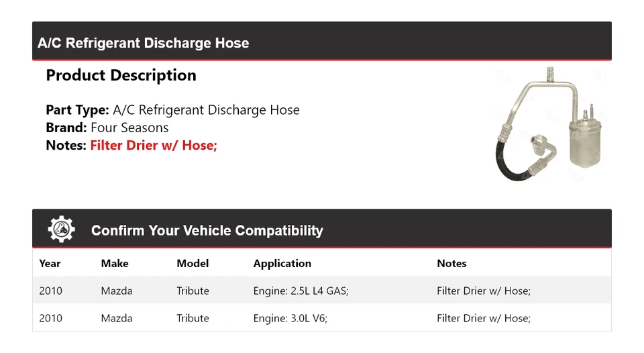Click the Model column header

193,264
